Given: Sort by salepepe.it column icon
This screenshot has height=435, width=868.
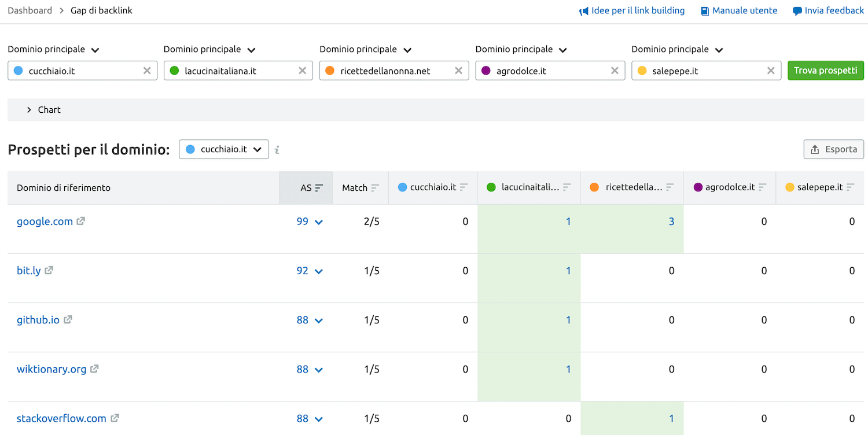Looking at the screenshot, I should click(x=850, y=187).
